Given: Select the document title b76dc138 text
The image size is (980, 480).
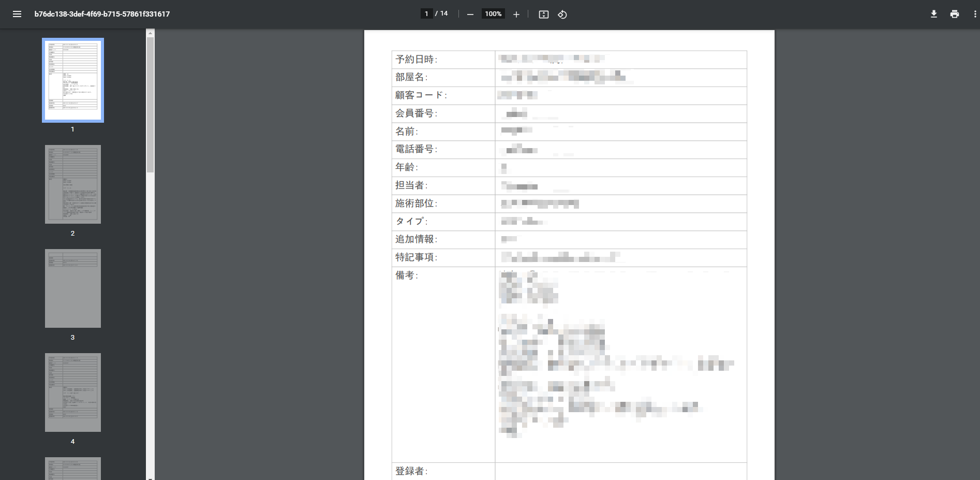Looking at the screenshot, I should [x=102, y=14].
